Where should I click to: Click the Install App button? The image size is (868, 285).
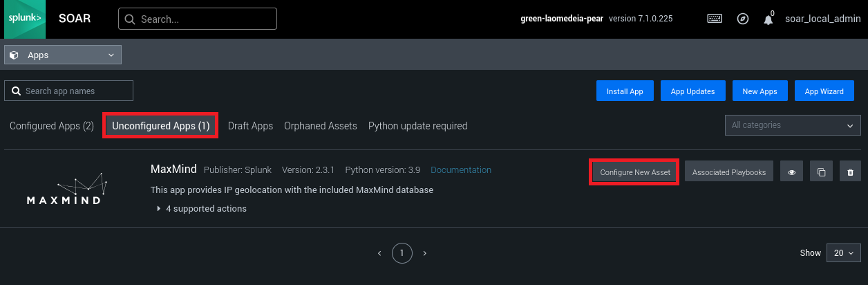(625, 91)
